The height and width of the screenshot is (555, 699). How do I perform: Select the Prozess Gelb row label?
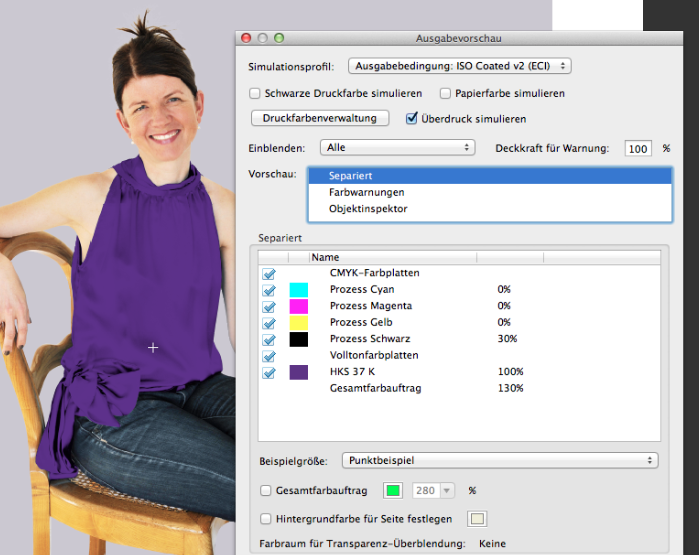(361, 322)
